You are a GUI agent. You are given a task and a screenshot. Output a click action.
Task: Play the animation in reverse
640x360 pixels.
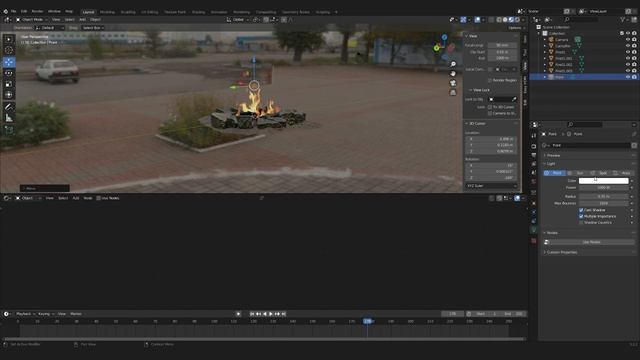[264, 314]
